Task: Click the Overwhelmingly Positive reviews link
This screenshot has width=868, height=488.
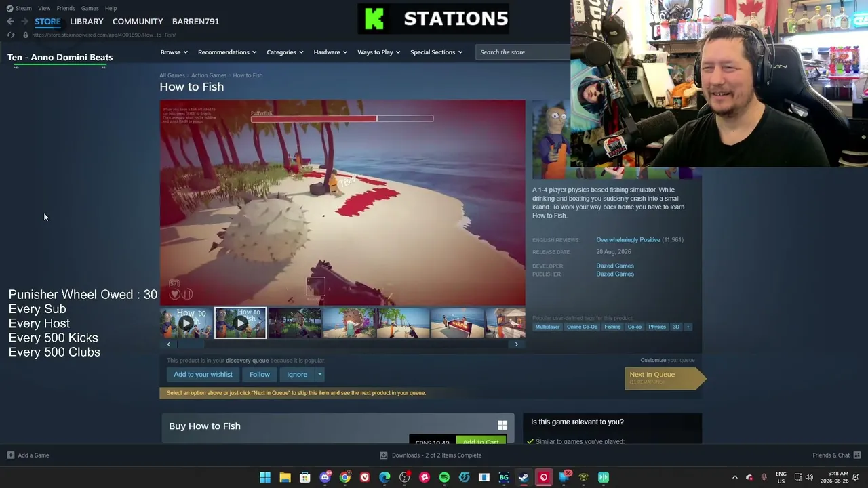Action: click(x=628, y=240)
